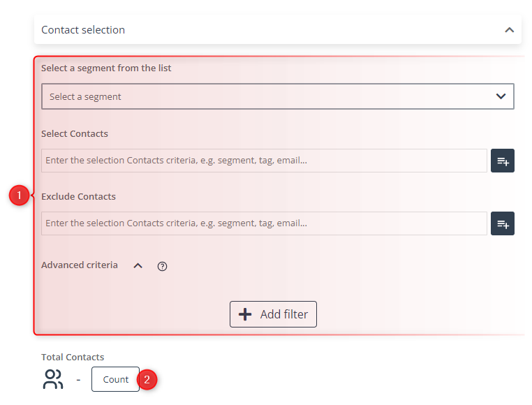The height and width of the screenshot is (405, 532).
Task: Click the plus icon in Add filter
Action: 245,314
